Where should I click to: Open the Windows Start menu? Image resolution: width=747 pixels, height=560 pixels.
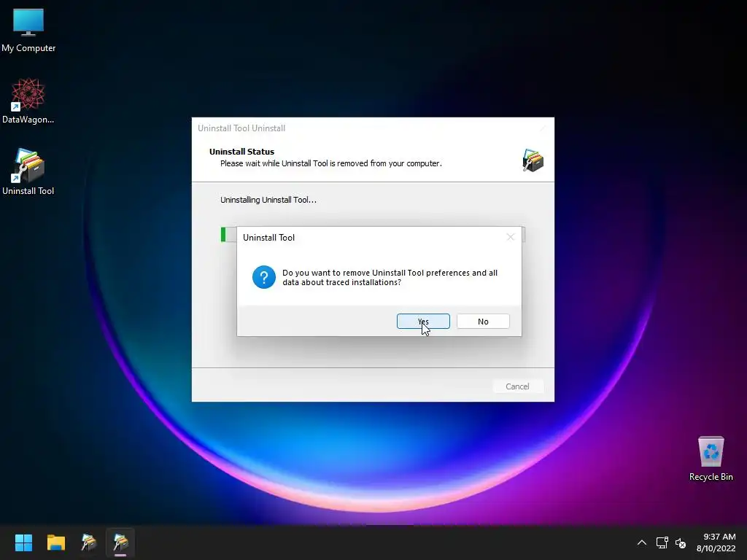point(23,542)
